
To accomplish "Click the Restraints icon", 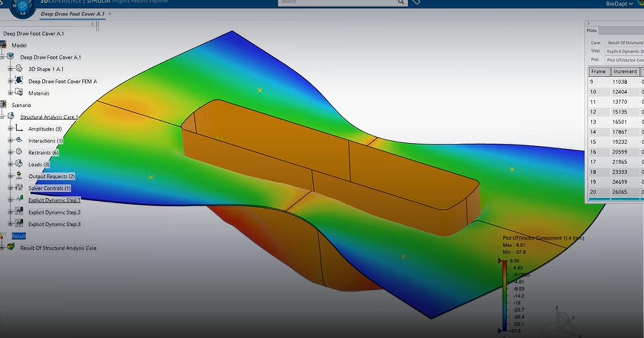I will point(19,152).
